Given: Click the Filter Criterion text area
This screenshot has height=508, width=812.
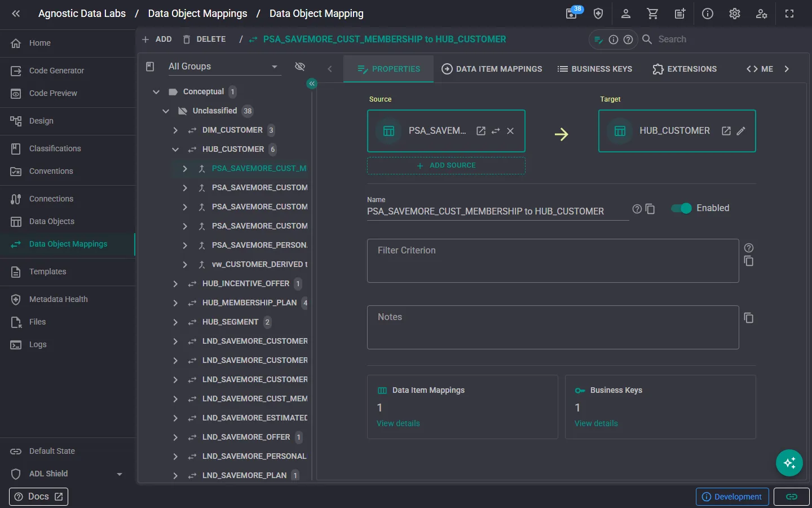Looking at the screenshot, I should point(553,261).
